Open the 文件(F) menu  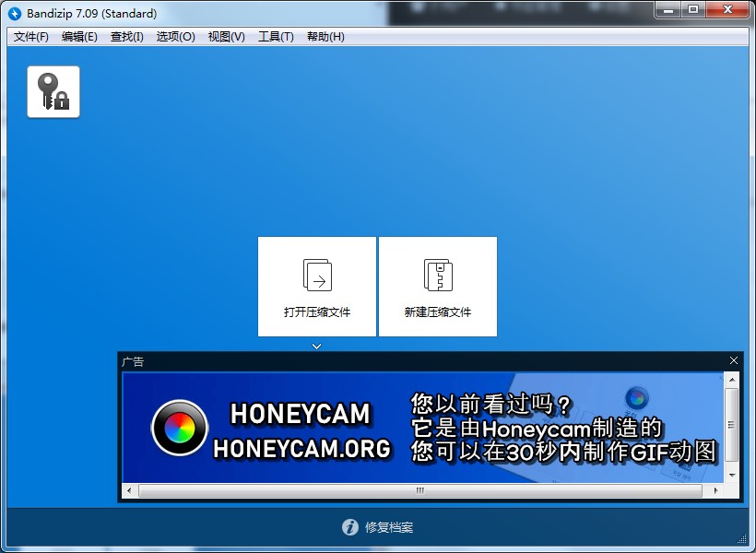pos(31,37)
